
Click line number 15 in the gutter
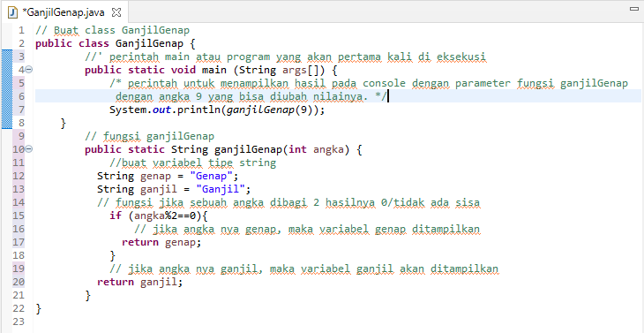(19, 216)
